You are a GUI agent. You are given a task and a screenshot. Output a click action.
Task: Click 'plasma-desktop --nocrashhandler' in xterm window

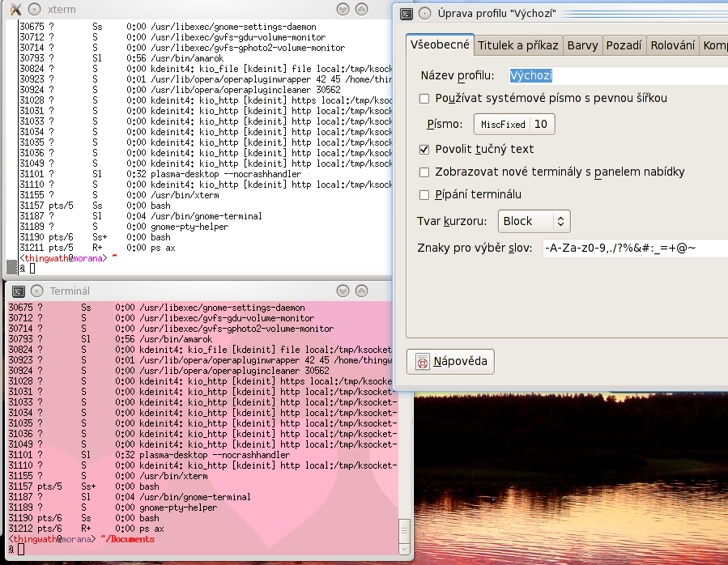226,174
